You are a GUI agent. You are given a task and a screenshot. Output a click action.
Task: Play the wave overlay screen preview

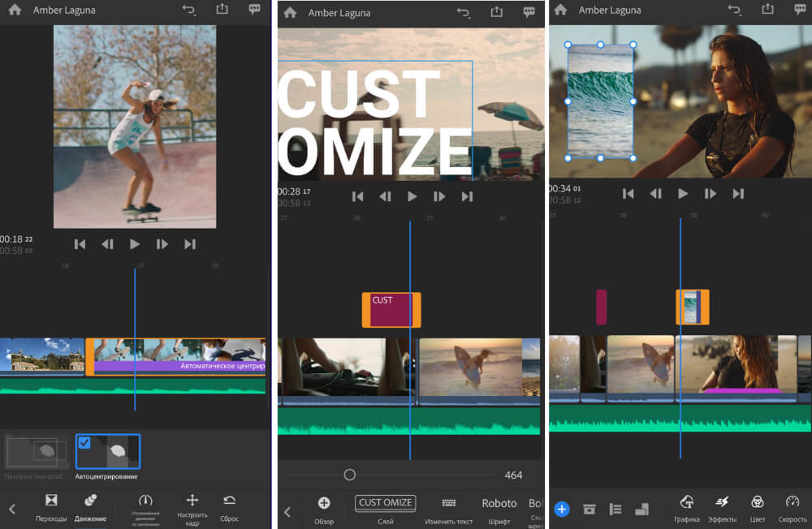coord(683,194)
